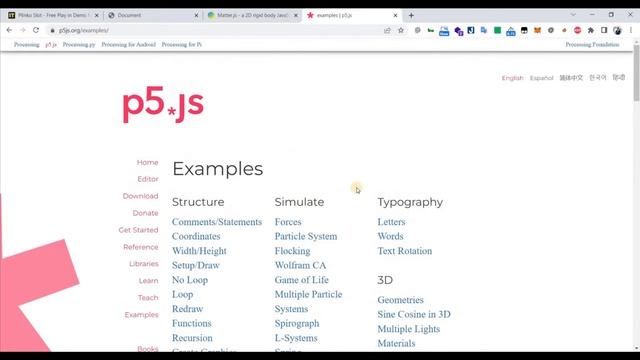Open Get Started in the sidebar
Viewport: 640px width, 360px height.
pos(138,230)
